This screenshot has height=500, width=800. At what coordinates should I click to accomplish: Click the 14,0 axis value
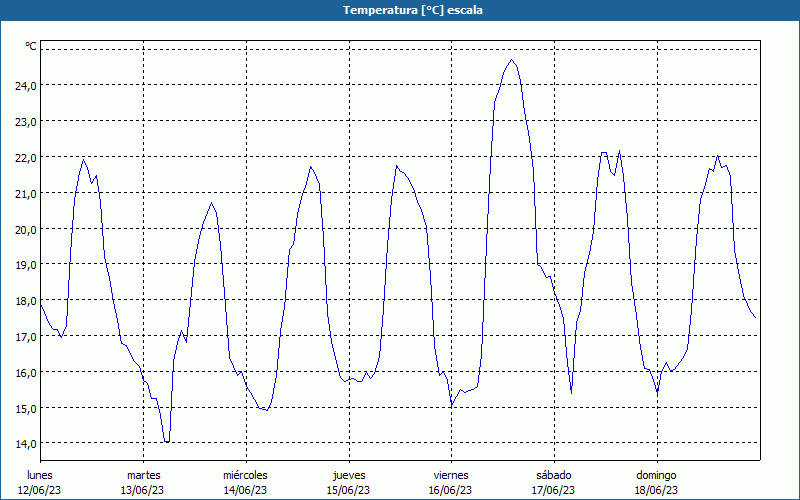tap(26, 444)
